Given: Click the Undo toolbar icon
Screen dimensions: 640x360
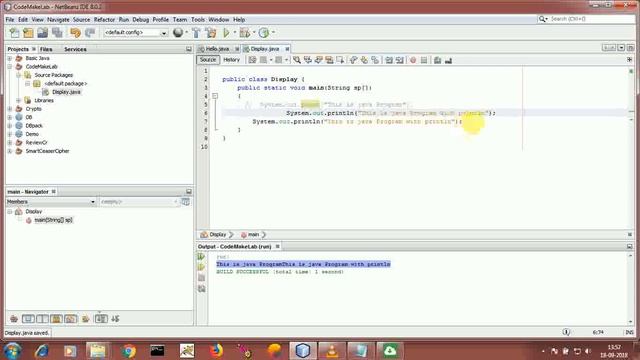Looking at the screenshot, I should tap(76, 33).
